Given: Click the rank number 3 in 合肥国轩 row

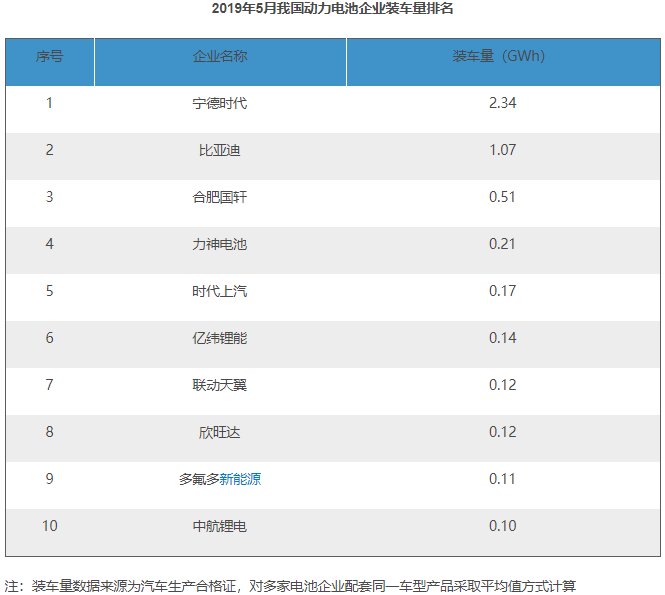Looking at the screenshot, I should pyautogui.click(x=50, y=197).
